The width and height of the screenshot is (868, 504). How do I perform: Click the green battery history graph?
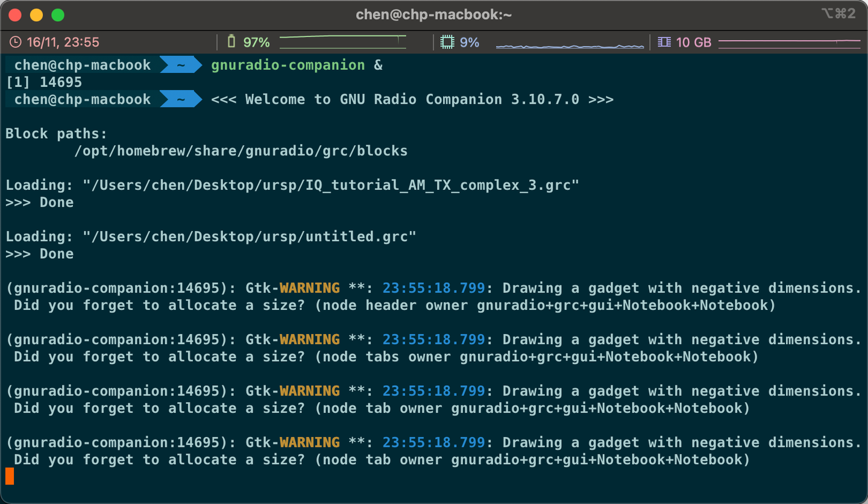(x=342, y=41)
